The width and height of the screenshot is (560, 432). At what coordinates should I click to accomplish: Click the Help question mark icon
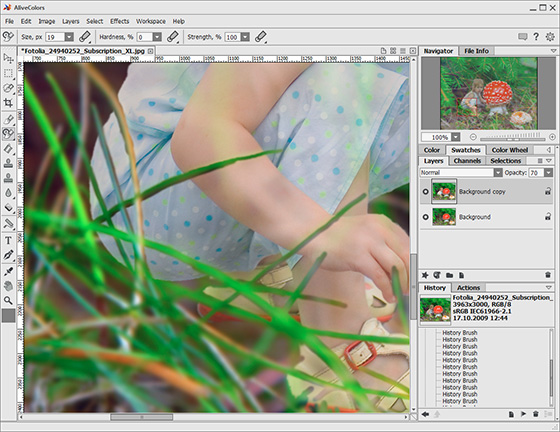[x=536, y=36]
